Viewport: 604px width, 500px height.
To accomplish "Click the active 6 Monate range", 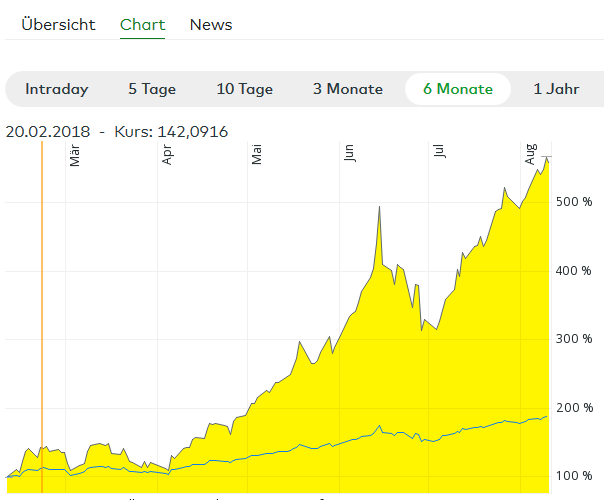I will click(458, 89).
